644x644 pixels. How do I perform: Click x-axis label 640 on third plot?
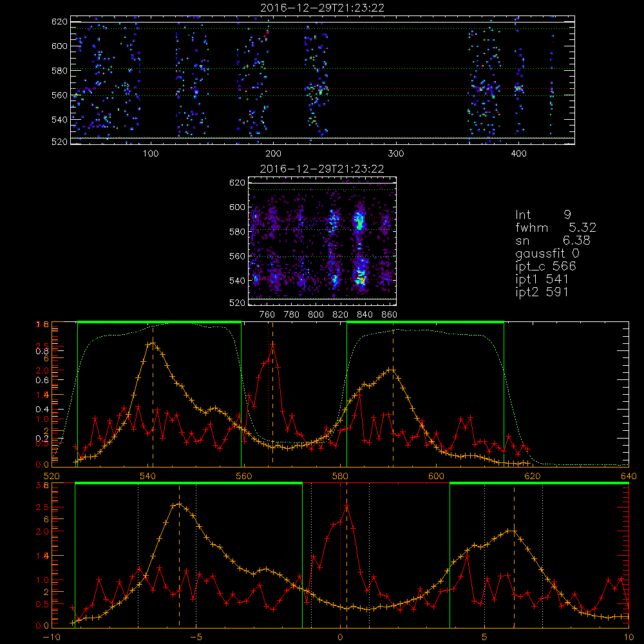(629, 476)
